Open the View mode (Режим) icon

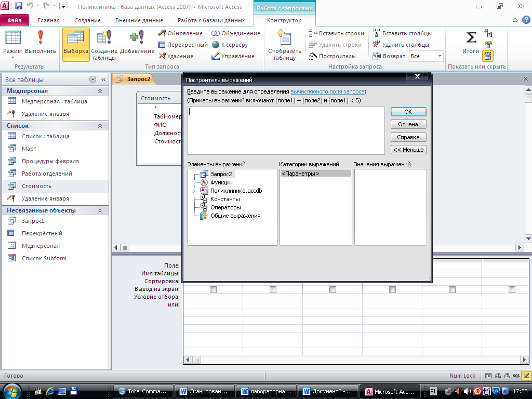12,37
